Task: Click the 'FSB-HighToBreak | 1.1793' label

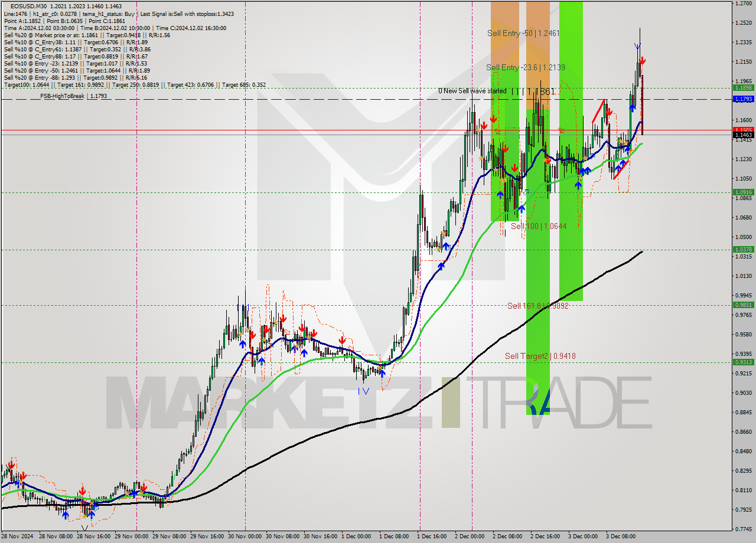Action: click(x=73, y=96)
